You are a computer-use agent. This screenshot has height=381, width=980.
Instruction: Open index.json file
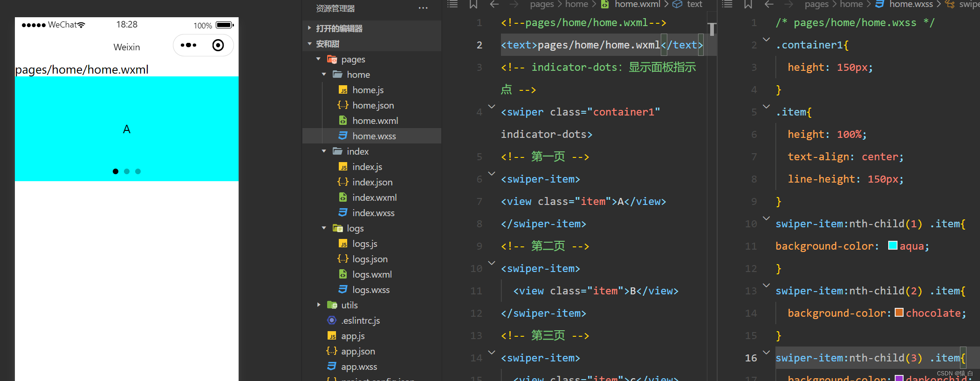click(372, 182)
